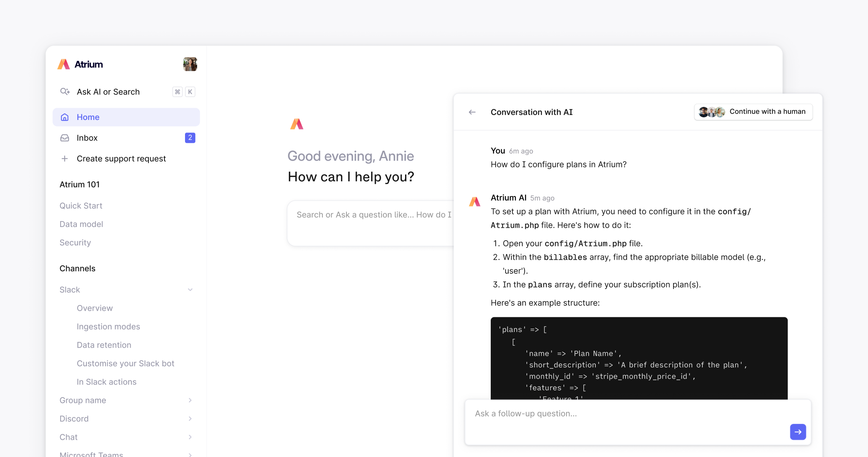The image size is (868, 457).
Task: Click the 'Atrium AI' sender name
Action: pos(509,198)
